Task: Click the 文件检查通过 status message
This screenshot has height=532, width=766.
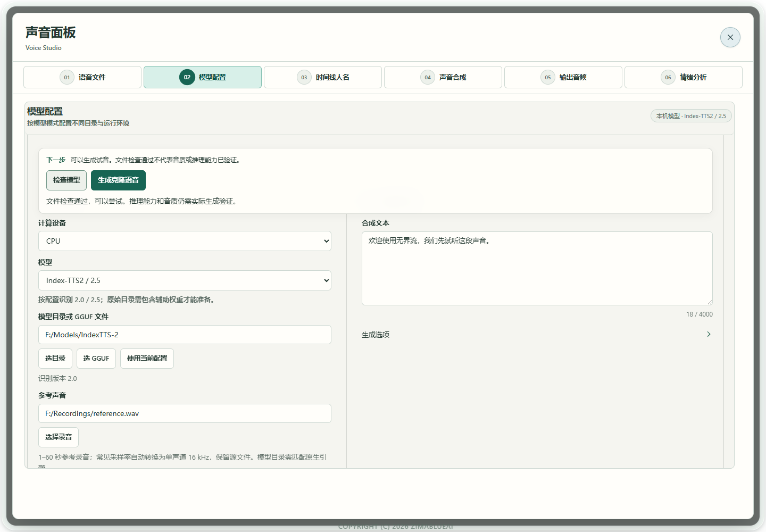Action: coord(143,202)
